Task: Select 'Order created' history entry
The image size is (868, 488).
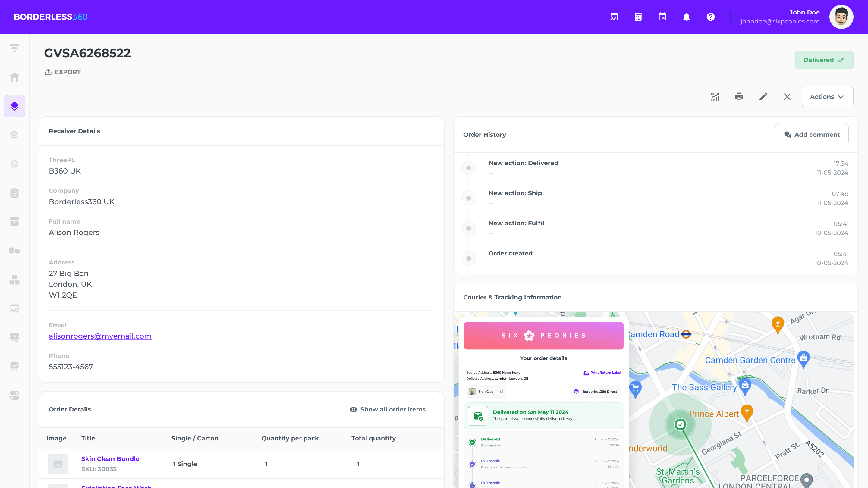Action: point(656,258)
